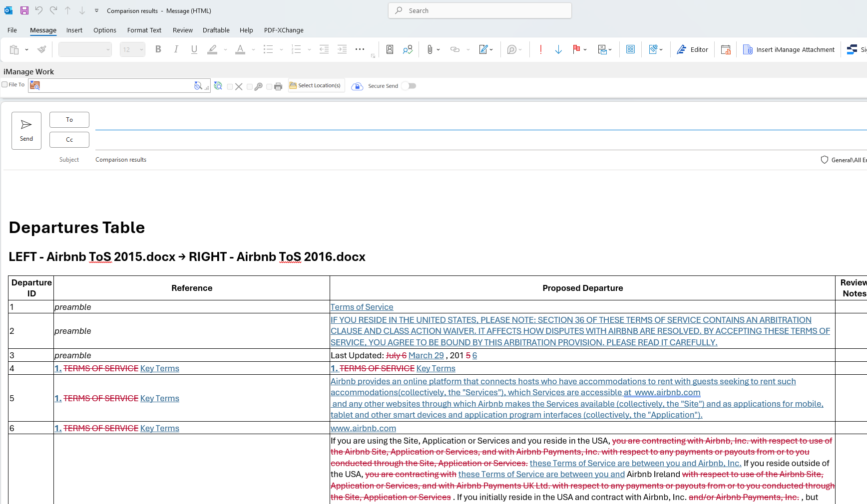The height and width of the screenshot is (504, 867).
Task: Click the Send email button
Action: click(26, 131)
